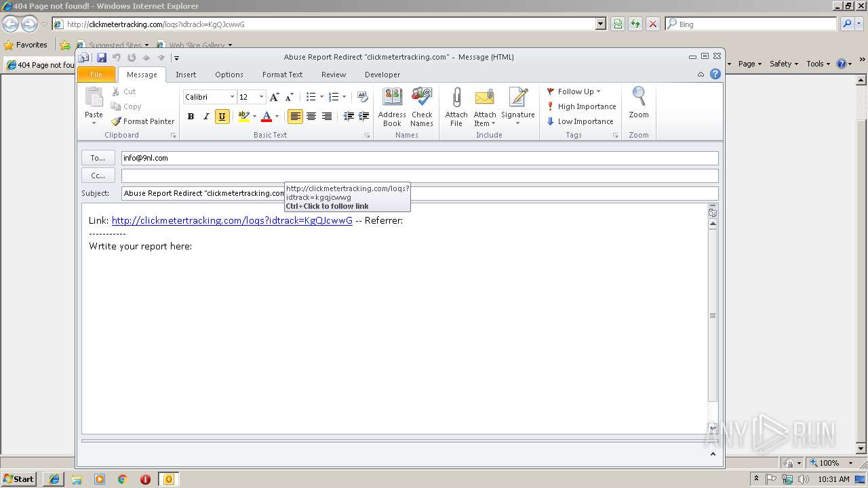Toggle High Importance tag

pos(581,106)
